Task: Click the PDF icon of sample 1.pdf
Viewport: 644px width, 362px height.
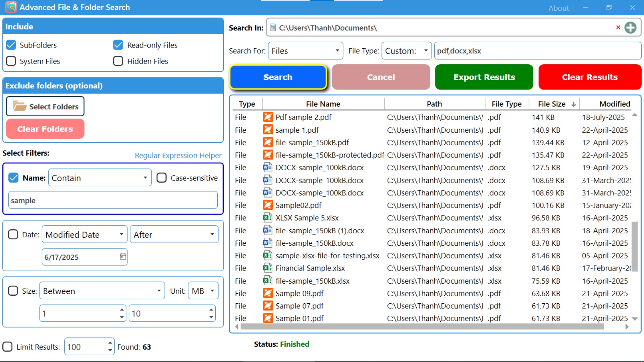Action: [268, 130]
